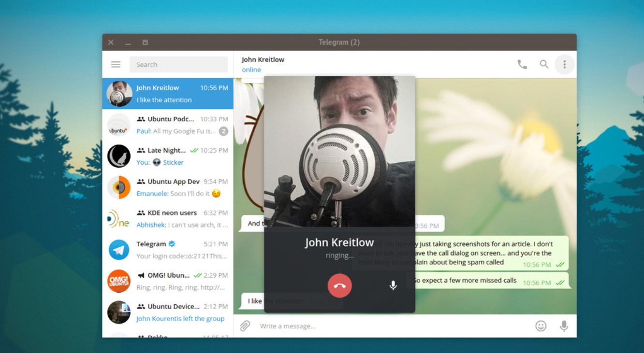Open the Late Night group chat
The width and height of the screenshot is (644, 353).
tap(168, 156)
